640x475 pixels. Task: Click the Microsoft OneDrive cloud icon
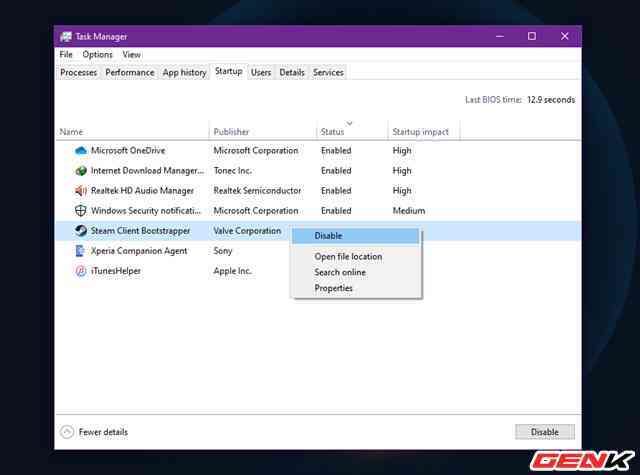[x=81, y=151]
